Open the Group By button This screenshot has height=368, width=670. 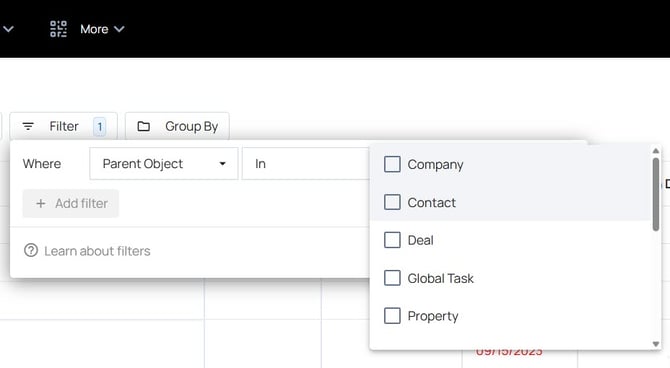click(177, 127)
